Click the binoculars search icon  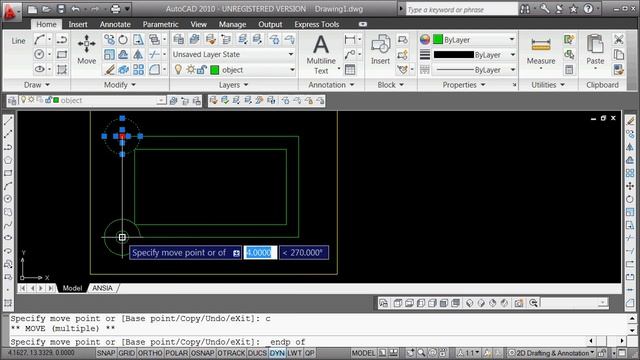525,9
